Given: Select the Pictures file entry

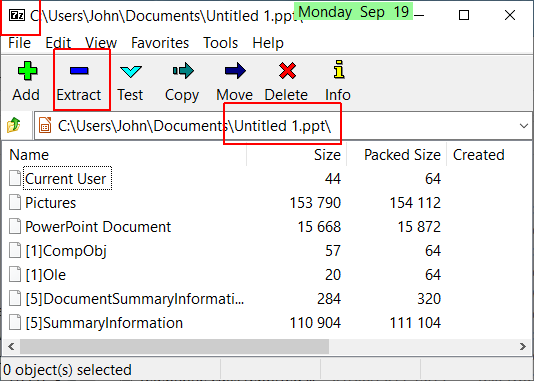Looking at the screenshot, I should (x=50, y=203).
